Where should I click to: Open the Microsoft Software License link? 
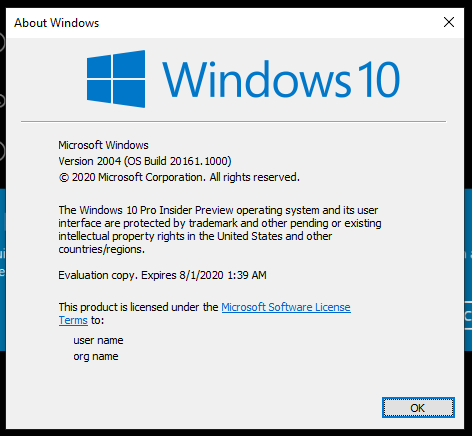pyautogui.click(x=286, y=307)
